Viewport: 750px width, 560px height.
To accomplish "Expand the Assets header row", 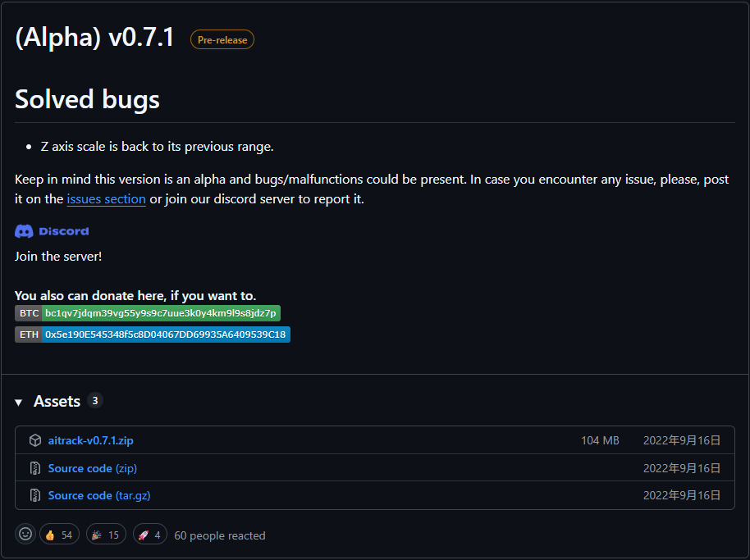I will [x=56, y=401].
